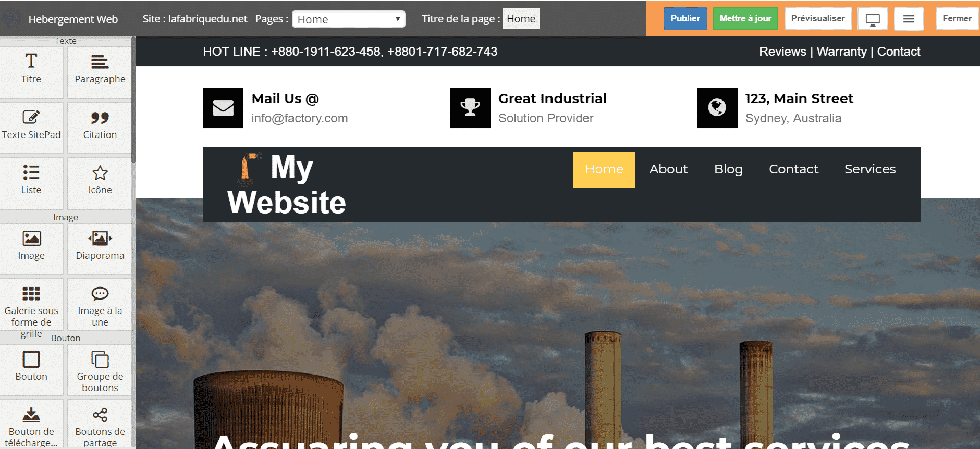Go to the Services nav item
This screenshot has width=980, height=449.
coord(869,169)
